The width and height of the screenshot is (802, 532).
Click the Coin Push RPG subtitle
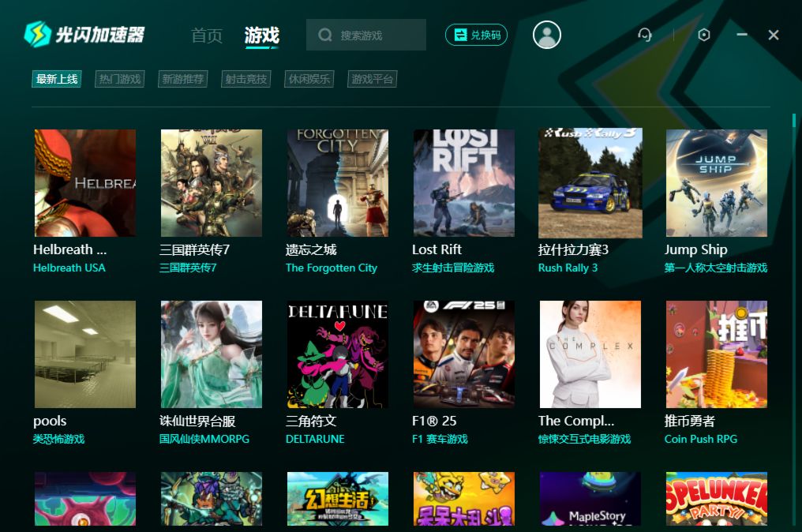(x=701, y=439)
